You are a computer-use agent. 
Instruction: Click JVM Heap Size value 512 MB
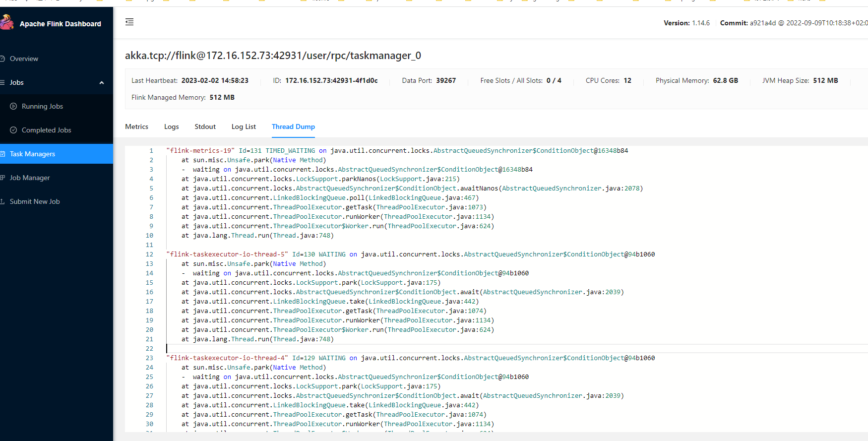click(825, 80)
